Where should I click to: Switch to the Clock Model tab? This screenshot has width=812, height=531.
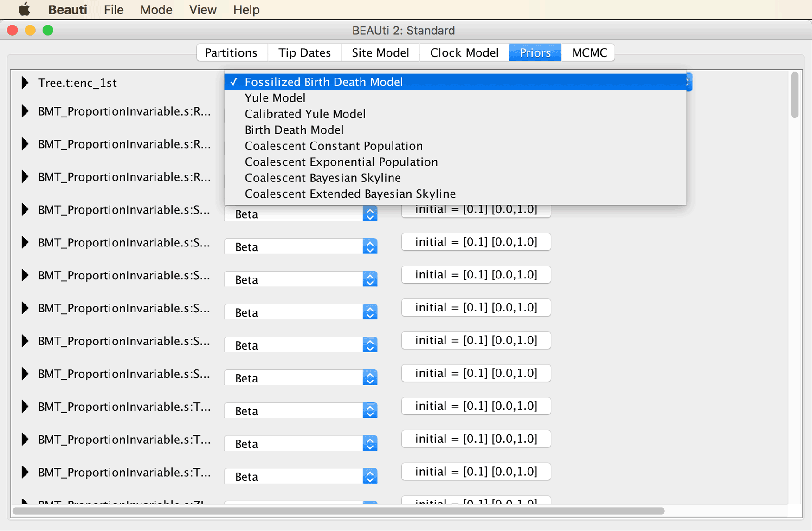coord(464,52)
